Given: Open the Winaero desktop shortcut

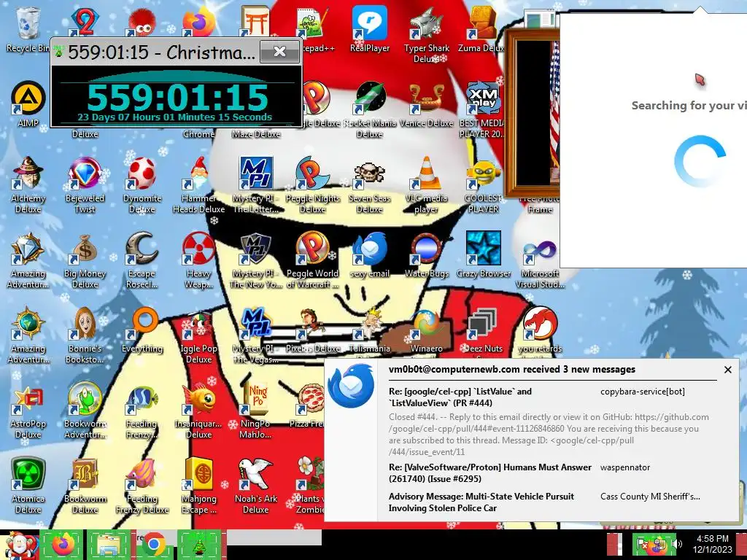Looking at the screenshot, I should 426,330.
